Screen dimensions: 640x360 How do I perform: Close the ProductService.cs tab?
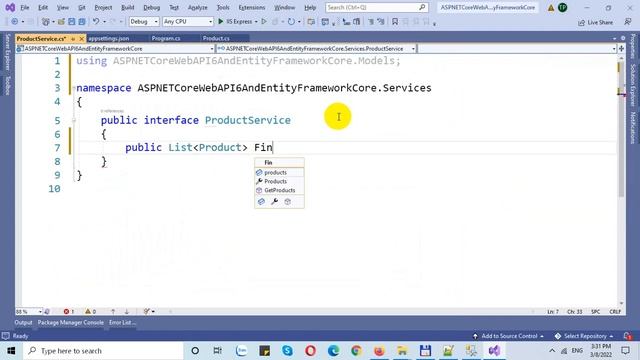pyautogui.click(x=81, y=39)
